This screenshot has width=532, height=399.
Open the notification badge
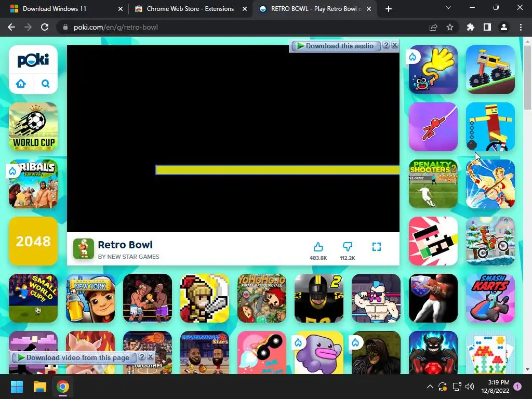click(x=517, y=387)
